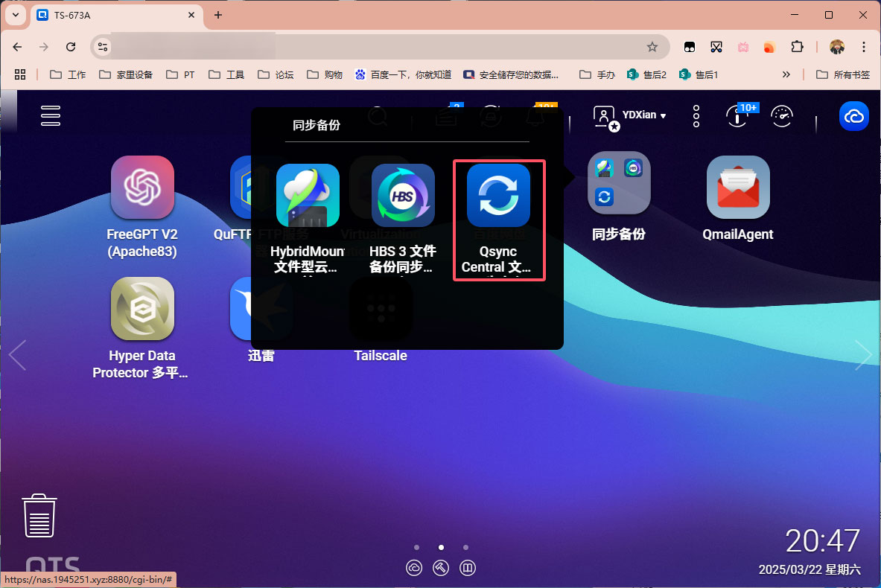Open 所有书签 all bookmarks folder
The image size is (881, 588).
pyautogui.click(x=843, y=74)
